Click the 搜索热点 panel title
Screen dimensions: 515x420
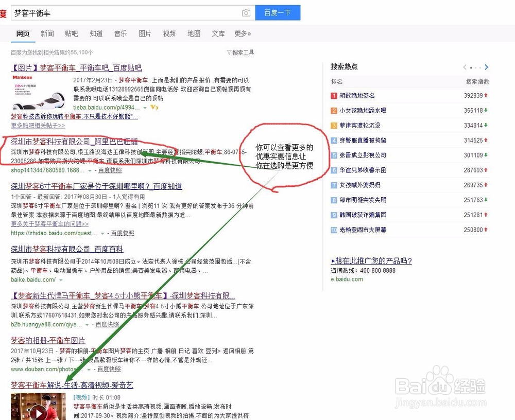pos(344,67)
